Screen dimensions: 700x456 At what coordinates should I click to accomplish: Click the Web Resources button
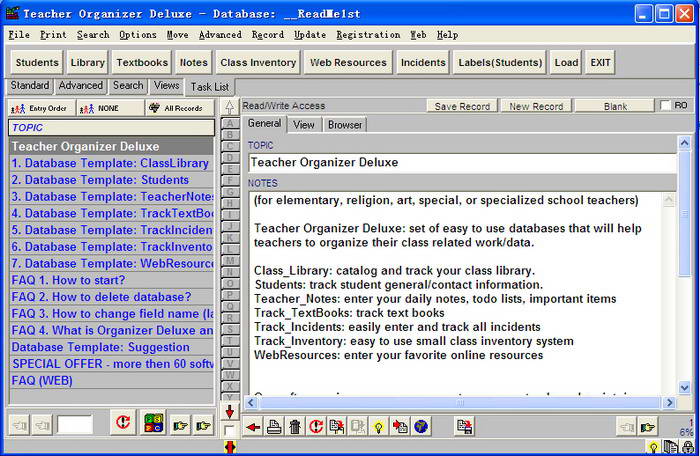click(x=348, y=63)
